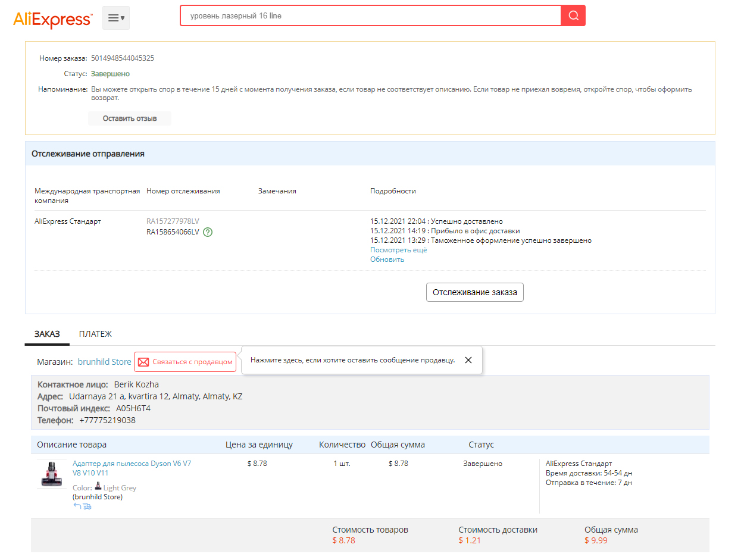Viewport: 741px width, 560px height.
Task: Click the Обновить tracking link
Action: [387, 259]
